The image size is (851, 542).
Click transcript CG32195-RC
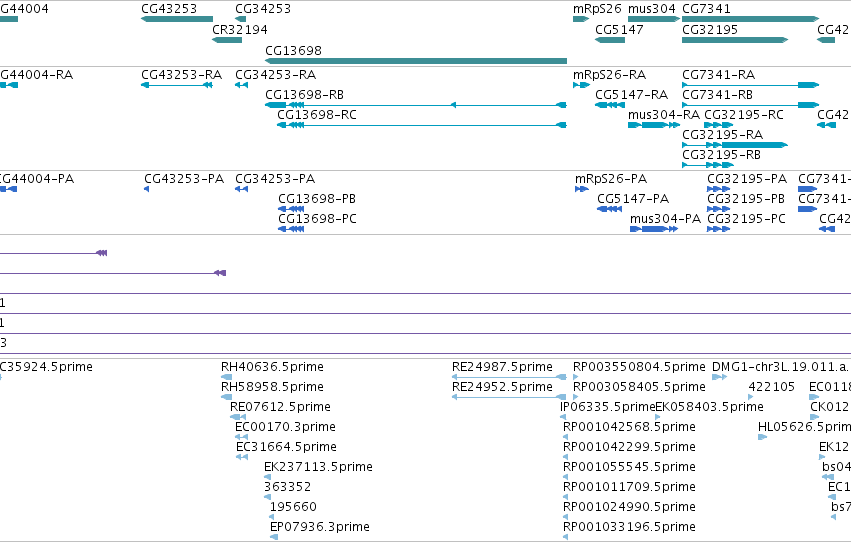(719, 125)
